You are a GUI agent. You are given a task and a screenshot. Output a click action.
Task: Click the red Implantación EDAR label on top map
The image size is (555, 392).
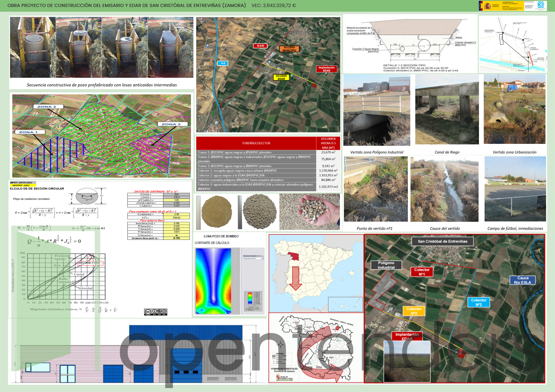click(x=326, y=69)
